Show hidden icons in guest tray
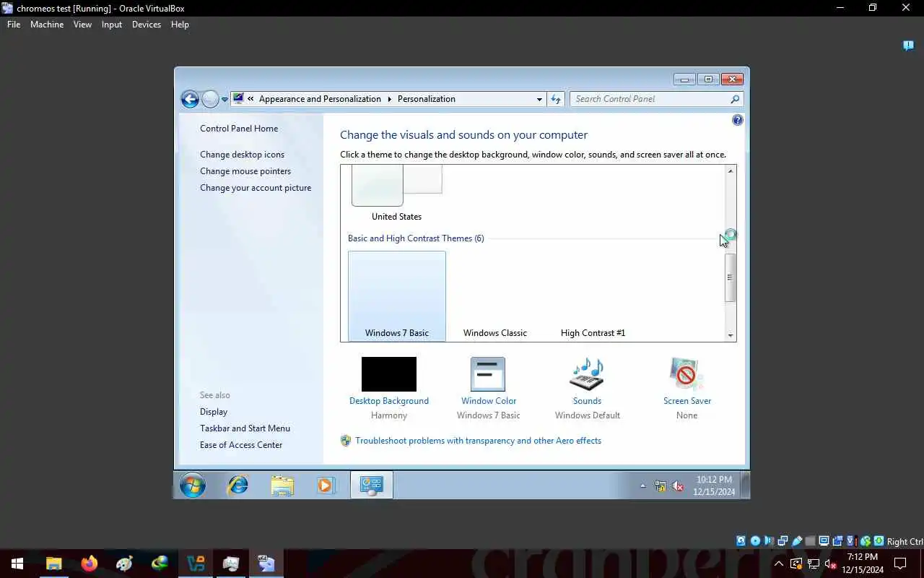This screenshot has height=578, width=924. tap(642, 486)
